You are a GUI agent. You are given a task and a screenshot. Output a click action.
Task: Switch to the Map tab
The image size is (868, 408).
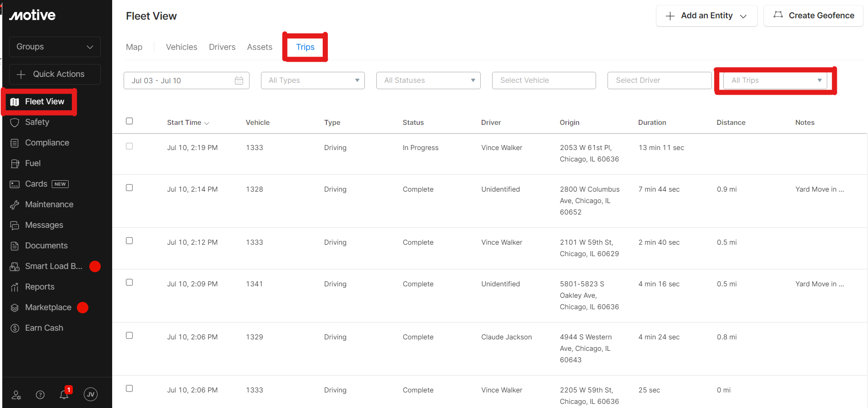click(x=134, y=47)
